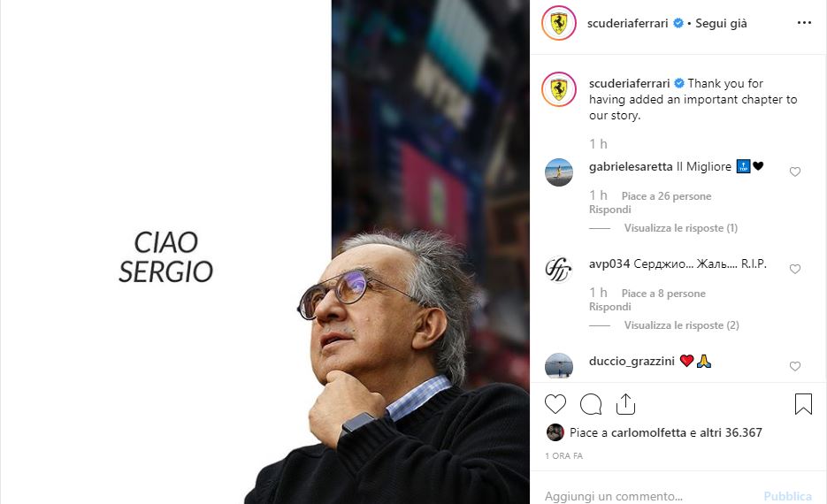Screen dimensions: 827x504
Task: Expand replies under gabrielesaretta's comment
Action: point(681,228)
